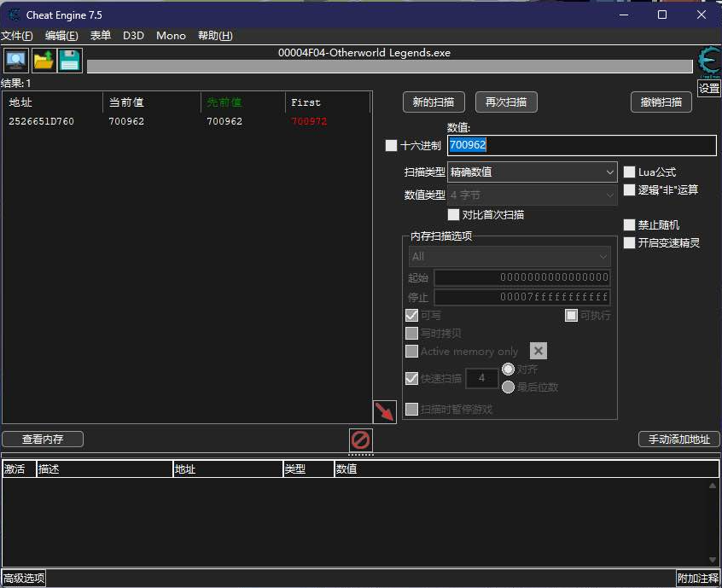Click the 查看内存 button
Image resolution: width=722 pixels, height=588 pixels.
pos(43,440)
